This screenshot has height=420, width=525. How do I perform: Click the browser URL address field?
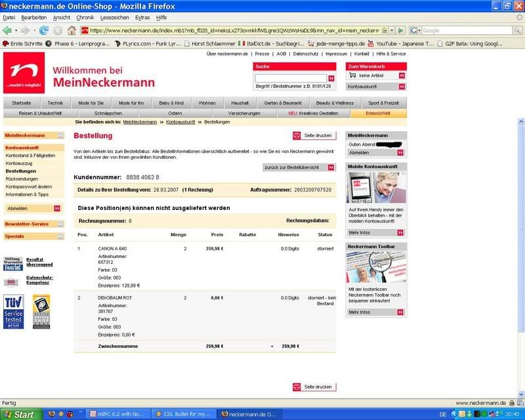point(234,30)
